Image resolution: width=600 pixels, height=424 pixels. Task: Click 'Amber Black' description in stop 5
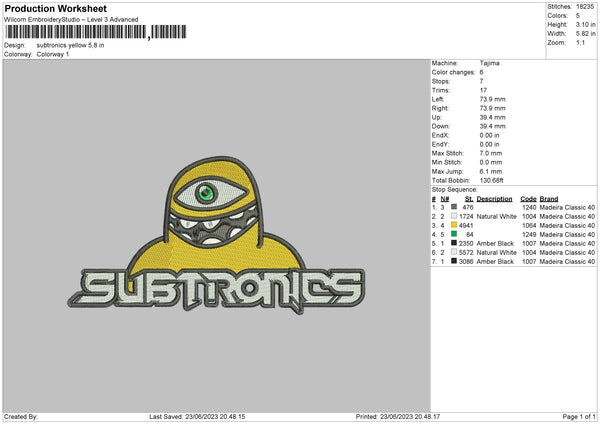[495, 243]
